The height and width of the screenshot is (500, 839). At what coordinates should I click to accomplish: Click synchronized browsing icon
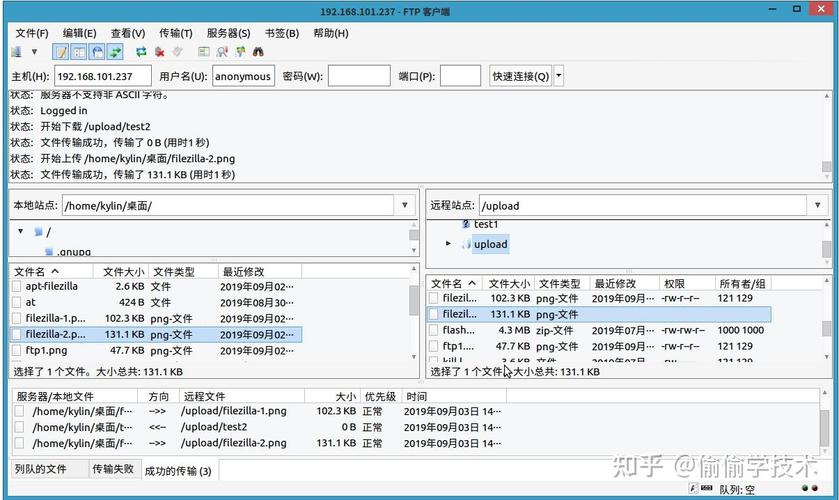tap(239, 52)
